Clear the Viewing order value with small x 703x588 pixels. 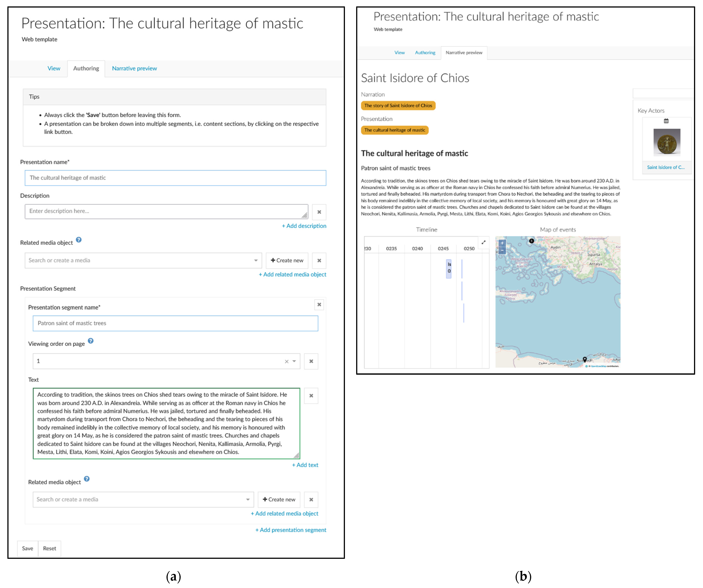tap(287, 361)
